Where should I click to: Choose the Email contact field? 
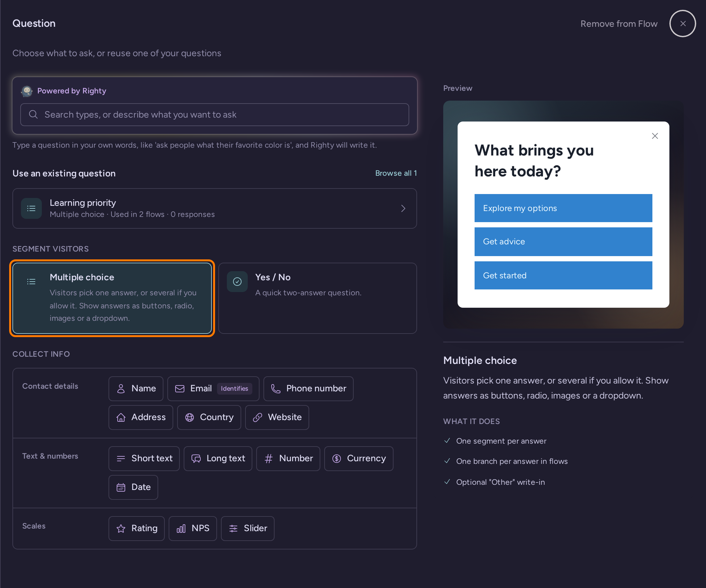click(213, 388)
